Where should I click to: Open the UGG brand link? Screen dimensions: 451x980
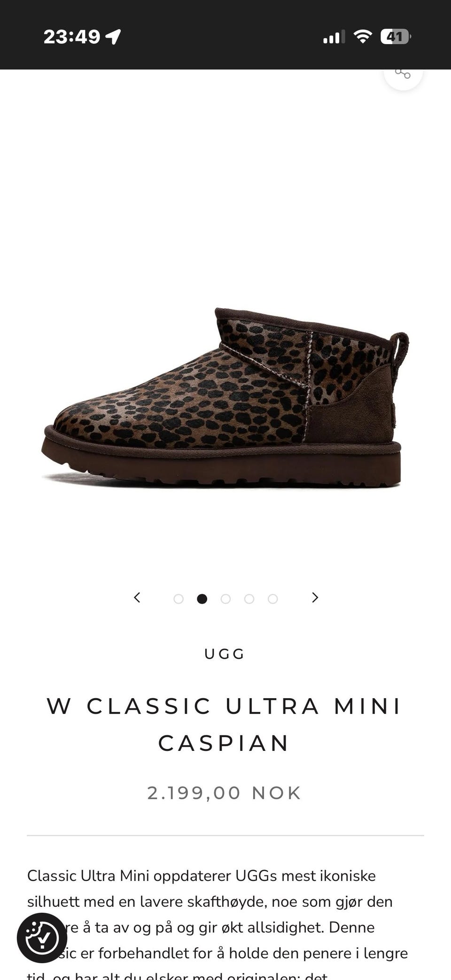point(225,654)
